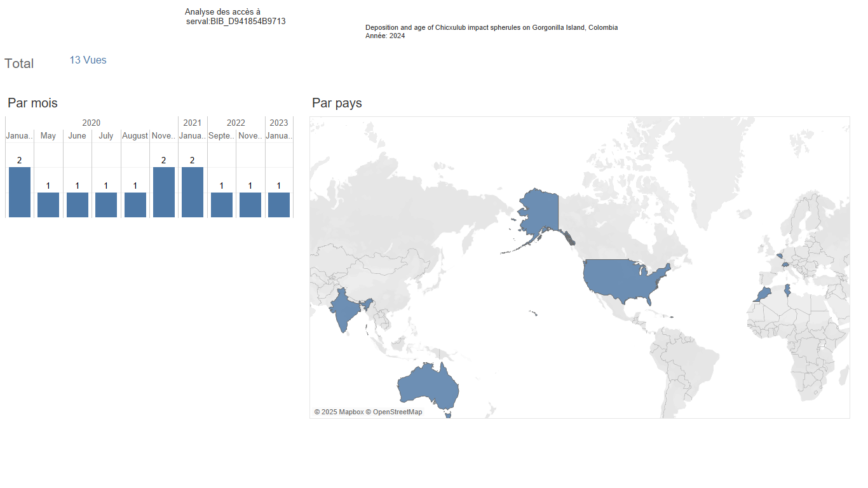
Task: Click the Janua.. header under 2021
Action: [193, 136]
